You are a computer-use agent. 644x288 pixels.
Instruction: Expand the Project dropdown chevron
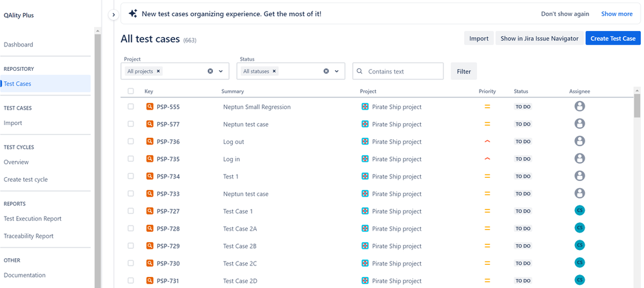click(x=221, y=72)
